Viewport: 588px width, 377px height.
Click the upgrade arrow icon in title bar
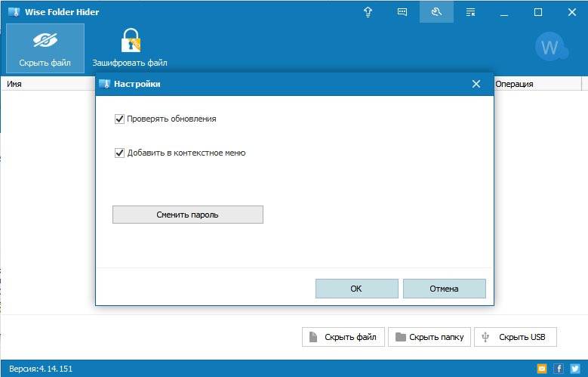pyautogui.click(x=368, y=12)
